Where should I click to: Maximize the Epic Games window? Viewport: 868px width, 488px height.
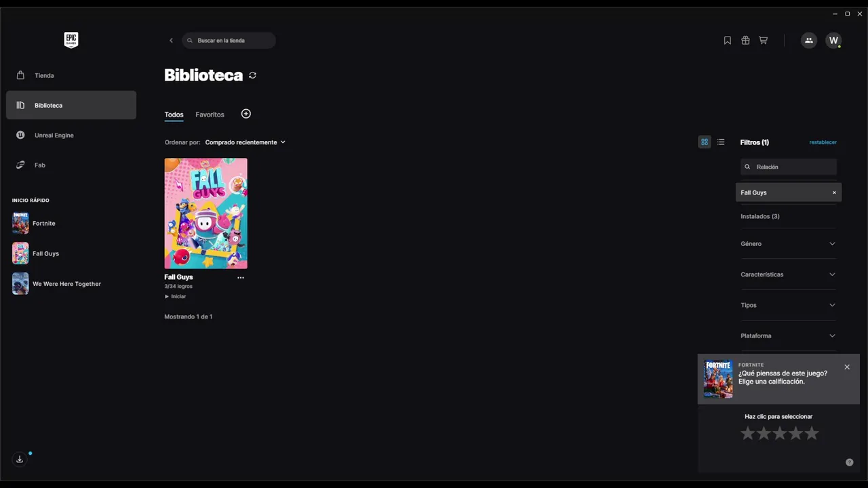pos(847,14)
